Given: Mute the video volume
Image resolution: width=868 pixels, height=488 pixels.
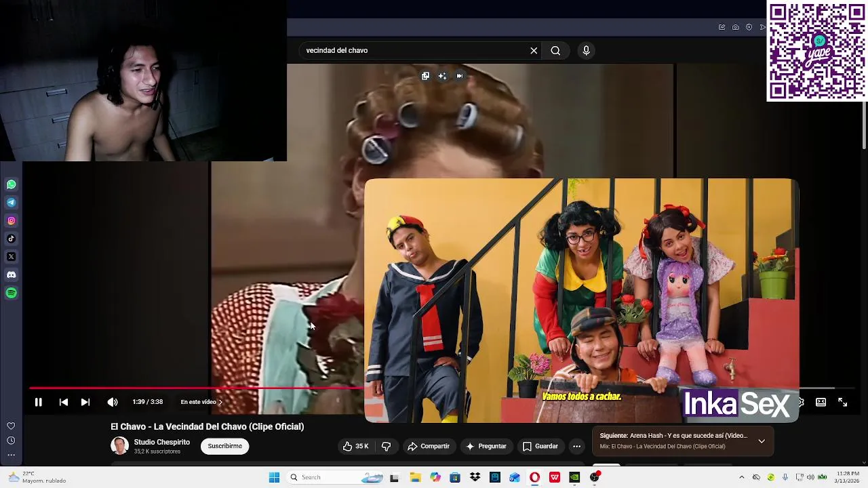Looking at the screenshot, I should pos(113,402).
